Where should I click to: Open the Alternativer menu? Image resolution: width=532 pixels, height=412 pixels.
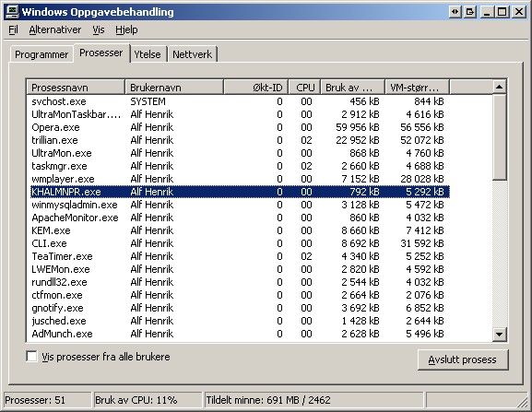(x=55, y=29)
